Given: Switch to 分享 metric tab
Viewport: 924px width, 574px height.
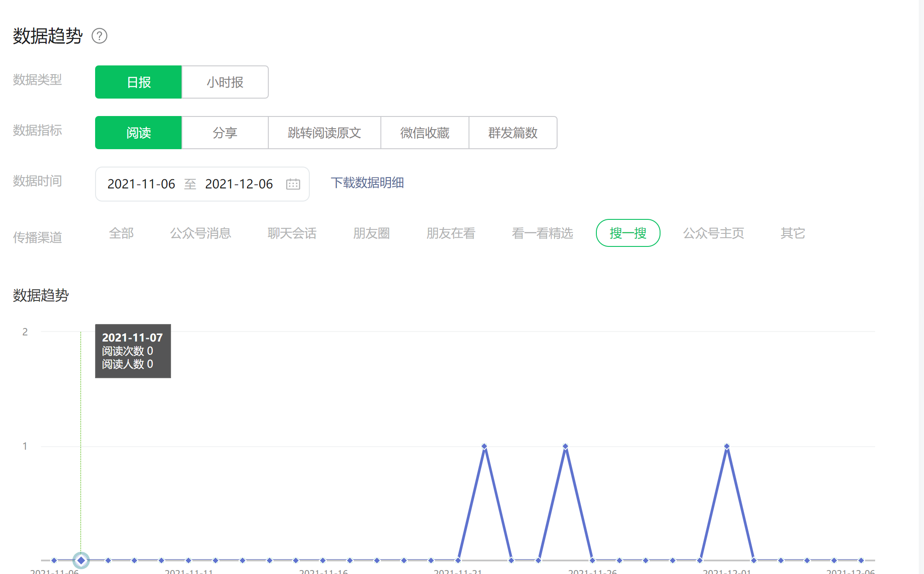Looking at the screenshot, I should click(x=225, y=133).
